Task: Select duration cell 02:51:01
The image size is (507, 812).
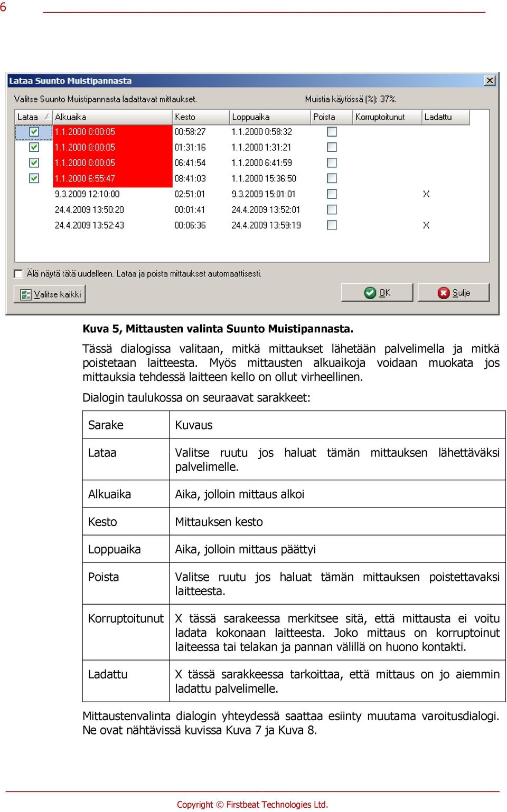Action: click(x=190, y=194)
